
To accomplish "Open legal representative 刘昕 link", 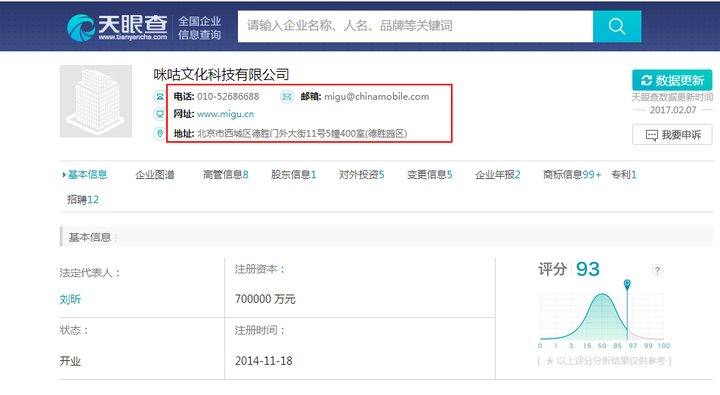I will pos(70,299).
